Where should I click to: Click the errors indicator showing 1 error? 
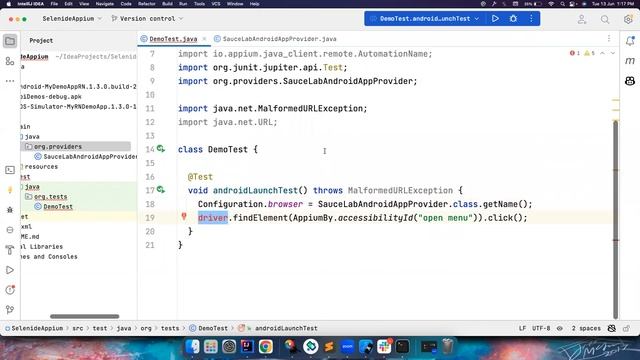tap(575, 53)
